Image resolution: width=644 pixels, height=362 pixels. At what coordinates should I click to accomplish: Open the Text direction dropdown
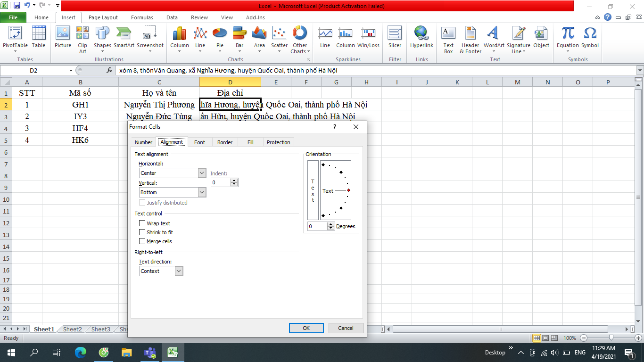[x=179, y=271]
